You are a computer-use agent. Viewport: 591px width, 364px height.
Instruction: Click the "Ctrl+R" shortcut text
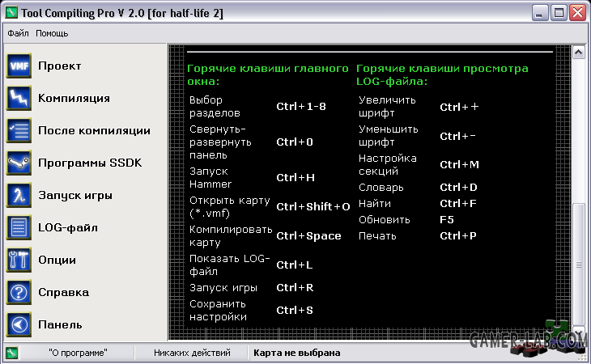295,288
